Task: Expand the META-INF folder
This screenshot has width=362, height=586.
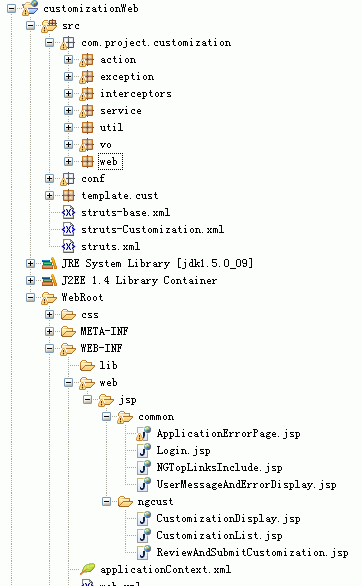Action: click(49, 331)
